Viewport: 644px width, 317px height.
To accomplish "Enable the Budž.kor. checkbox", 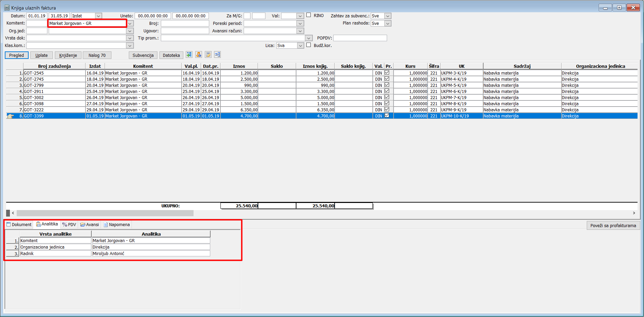I will 309,45.
